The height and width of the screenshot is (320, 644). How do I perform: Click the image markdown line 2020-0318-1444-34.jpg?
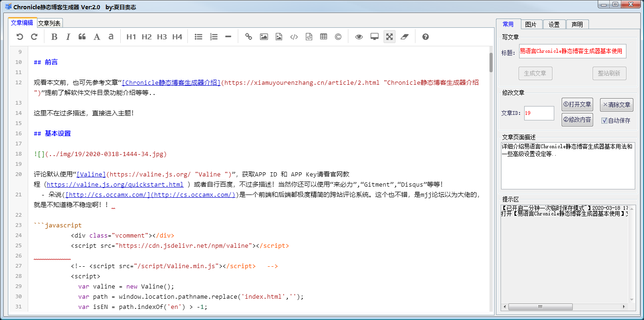point(100,154)
